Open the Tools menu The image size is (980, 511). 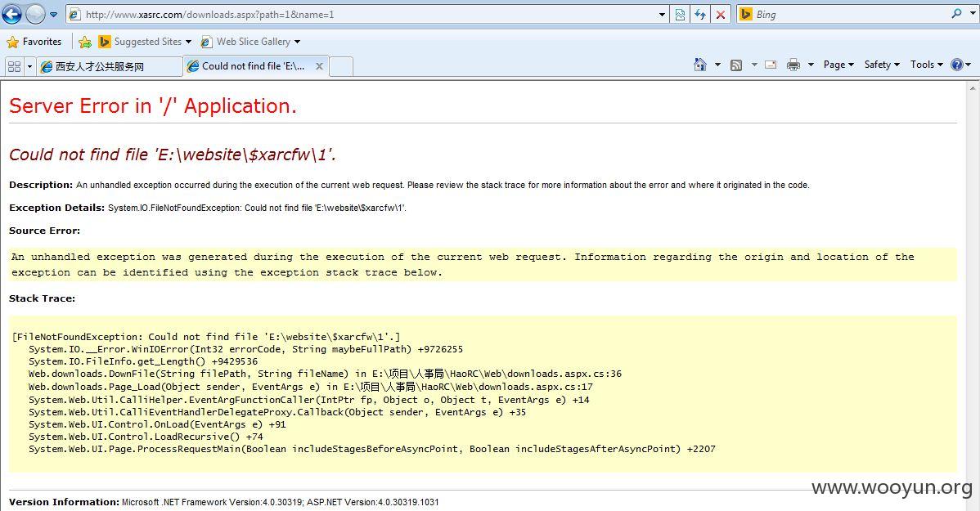(926, 65)
